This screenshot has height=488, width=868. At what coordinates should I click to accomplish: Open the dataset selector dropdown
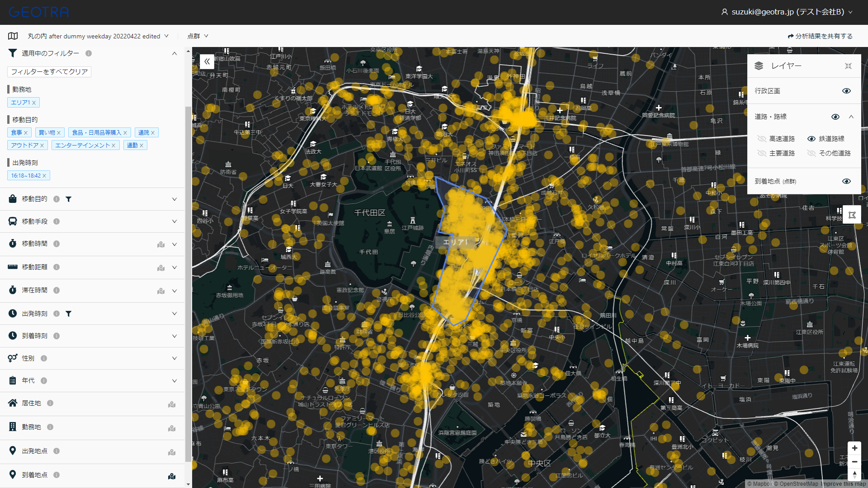98,36
